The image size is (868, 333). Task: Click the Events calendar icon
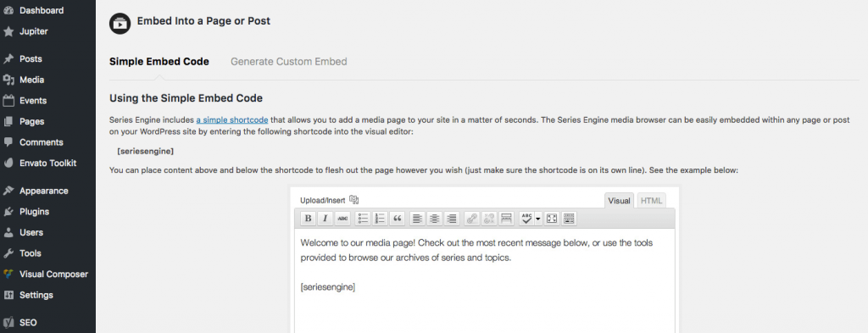(8, 101)
